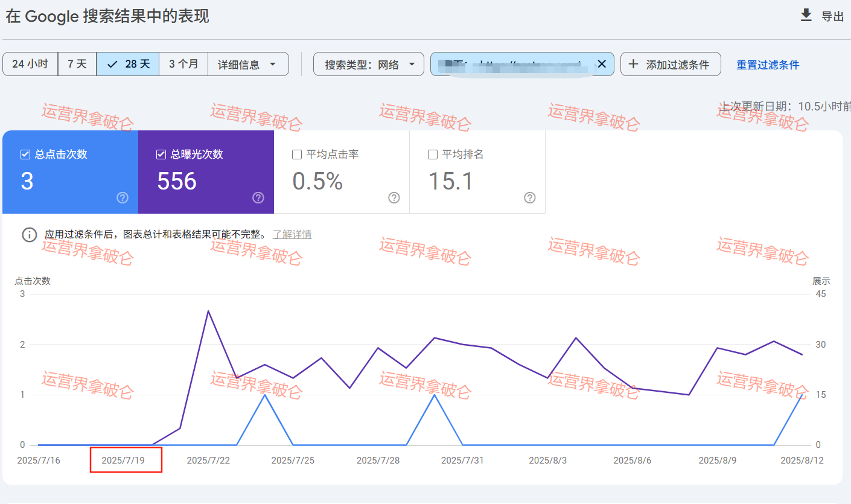Click the 2025/7/22 axis date label
Viewport: 851px width, 504px height.
click(208, 460)
